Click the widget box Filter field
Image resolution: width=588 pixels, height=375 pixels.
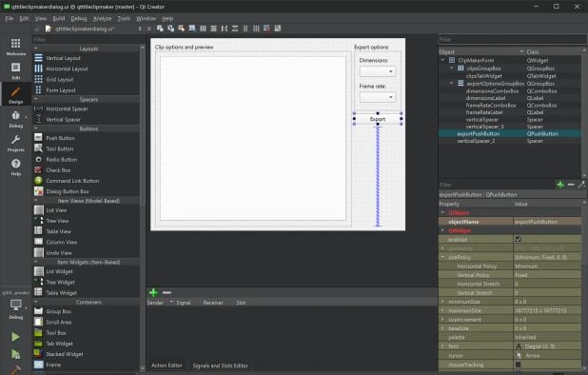click(87, 39)
